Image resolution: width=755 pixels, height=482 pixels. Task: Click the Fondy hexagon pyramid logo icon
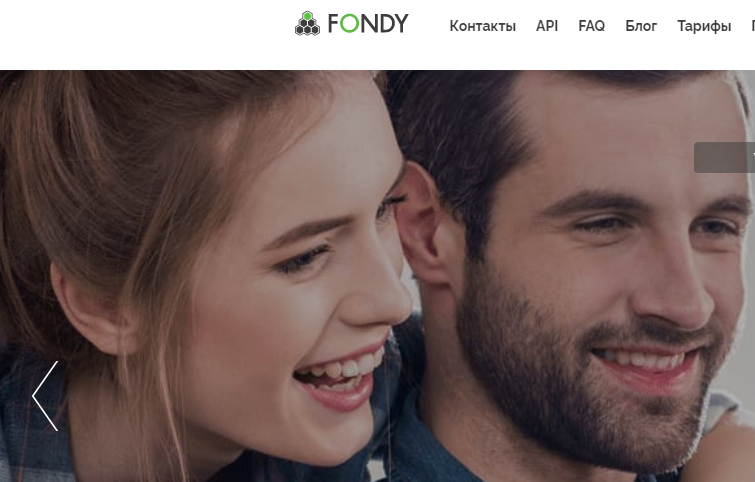tap(307, 24)
